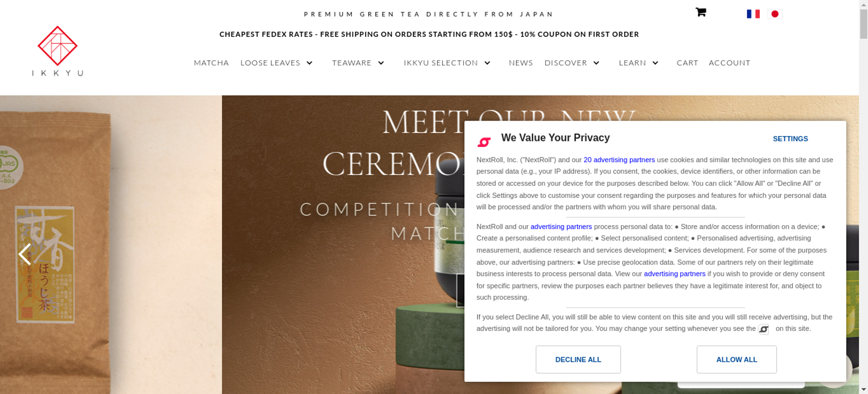Click the small NextRoll icon in text
The height and width of the screenshot is (394, 868).
pyautogui.click(x=763, y=329)
